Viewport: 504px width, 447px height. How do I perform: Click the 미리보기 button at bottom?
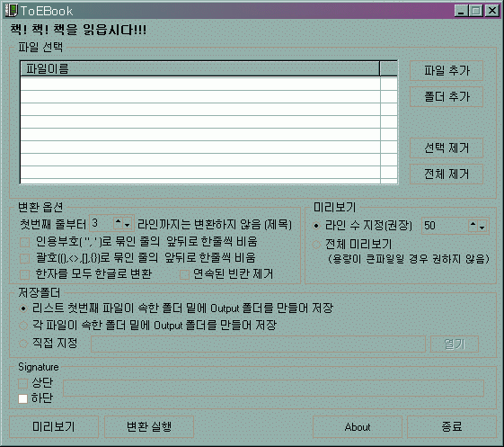[54, 426]
